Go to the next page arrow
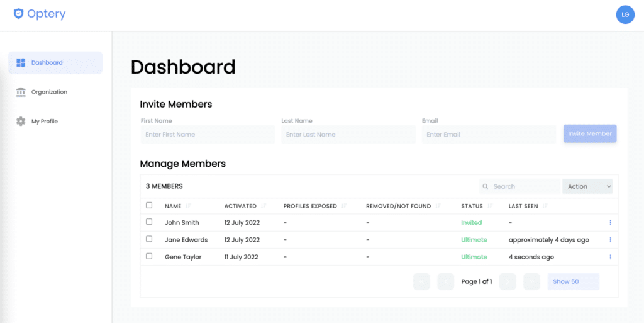 pos(508,281)
